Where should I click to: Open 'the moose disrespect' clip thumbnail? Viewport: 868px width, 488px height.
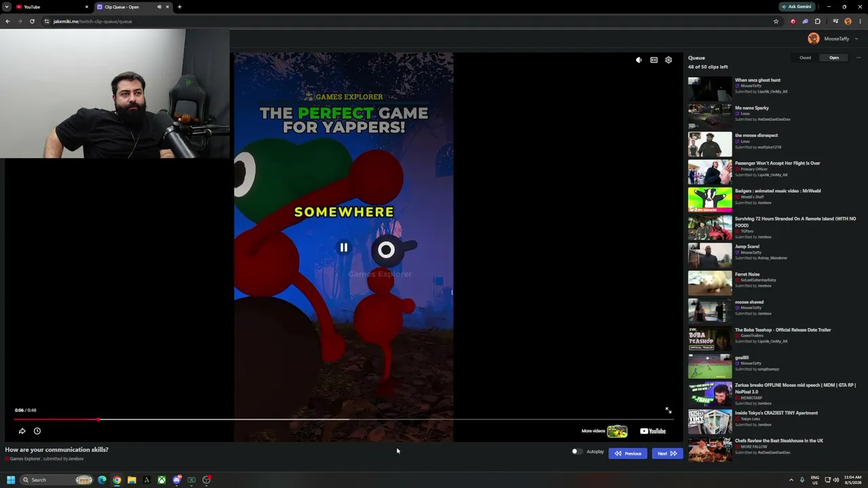710,144
